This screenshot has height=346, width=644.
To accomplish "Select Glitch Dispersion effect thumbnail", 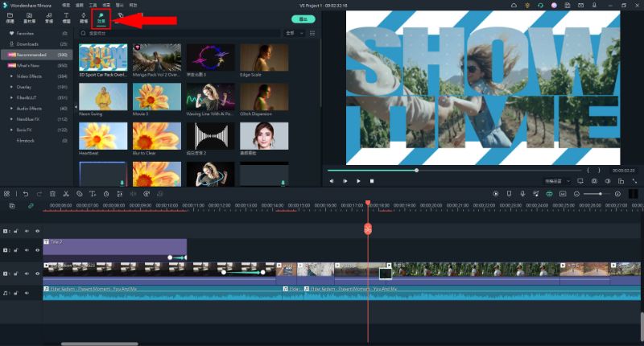I will (264, 97).
